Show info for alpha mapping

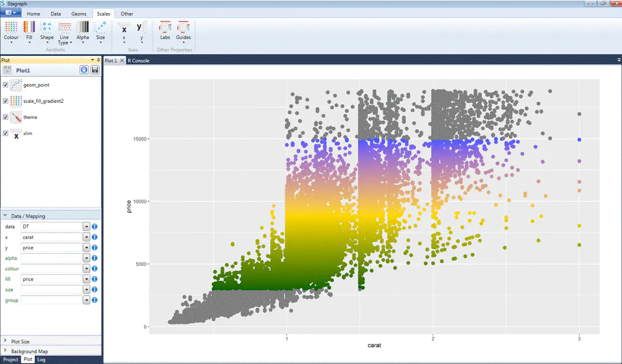coord(95,258)
